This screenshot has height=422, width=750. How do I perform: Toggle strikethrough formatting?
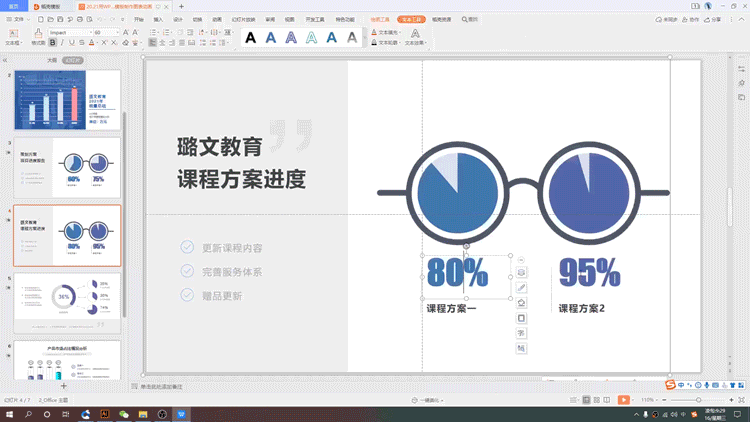pyautogui.click(x=81, y=43)
